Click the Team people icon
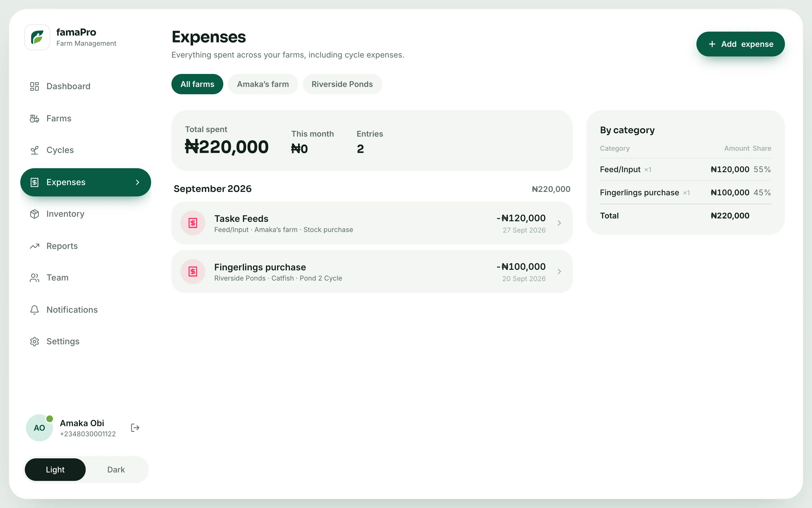 35,278
